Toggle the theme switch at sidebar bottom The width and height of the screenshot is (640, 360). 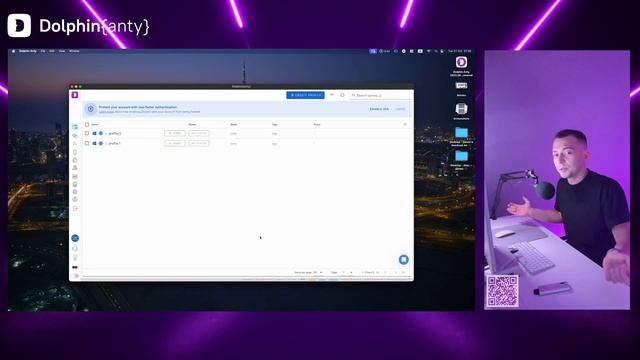click(76, 276)
